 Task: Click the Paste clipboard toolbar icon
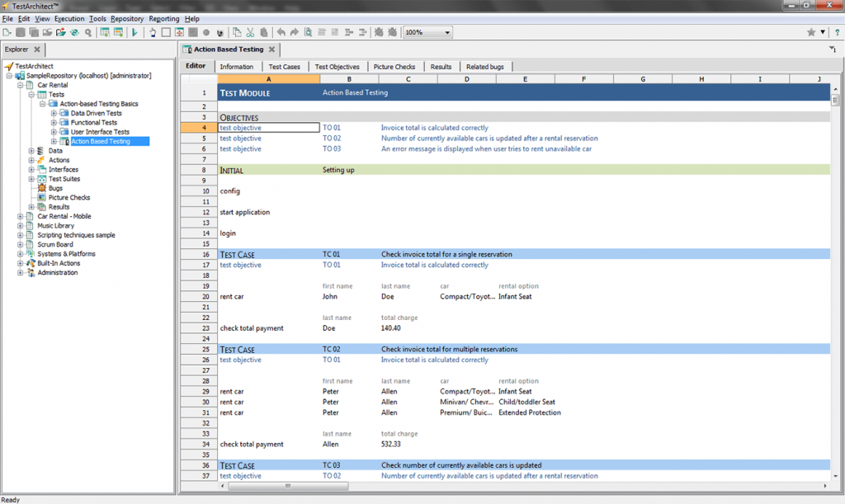click(x=263, y=32)
